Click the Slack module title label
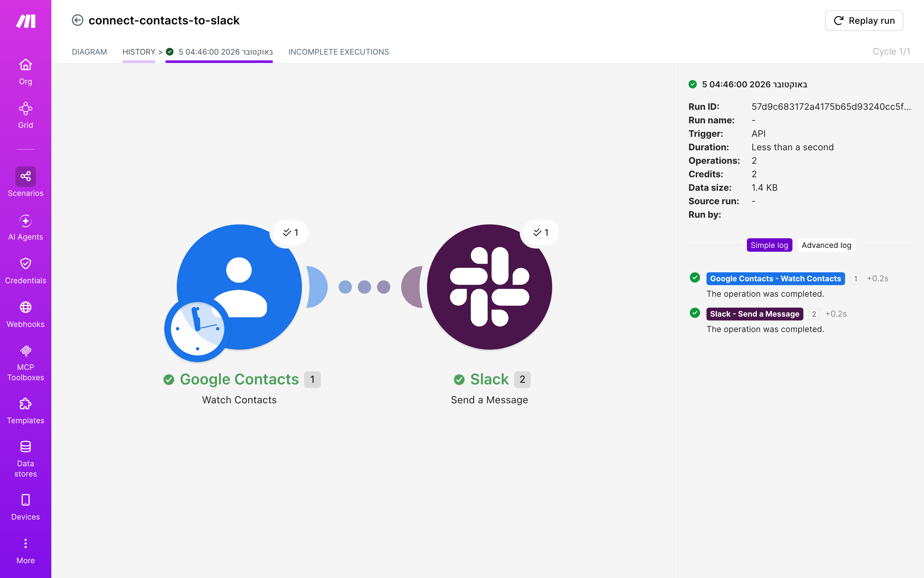This screenshot has height=578, width=924. [490, 379]
